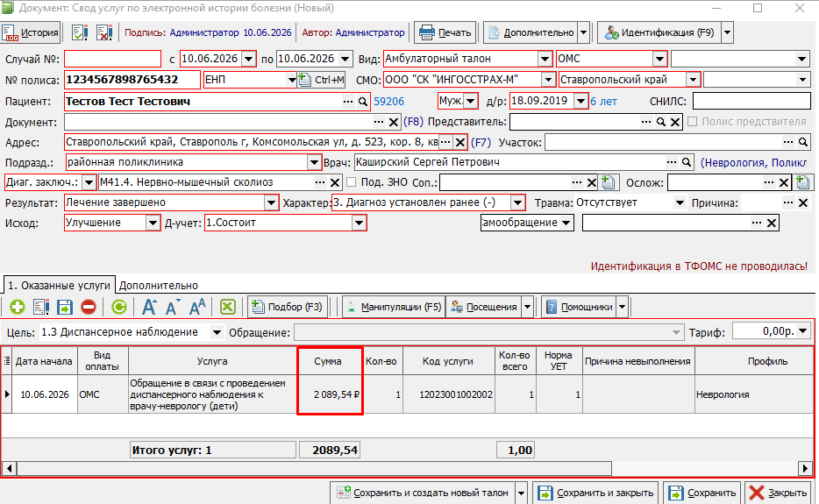Clear the Документ field with X icon
Screen dimensions: 819x504
click(394, 122)
